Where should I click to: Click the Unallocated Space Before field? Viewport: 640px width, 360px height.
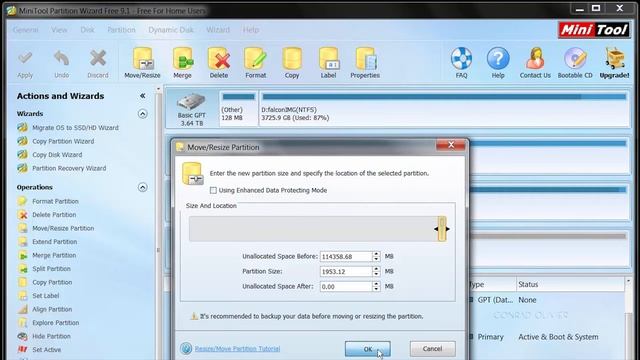(346, 256)
